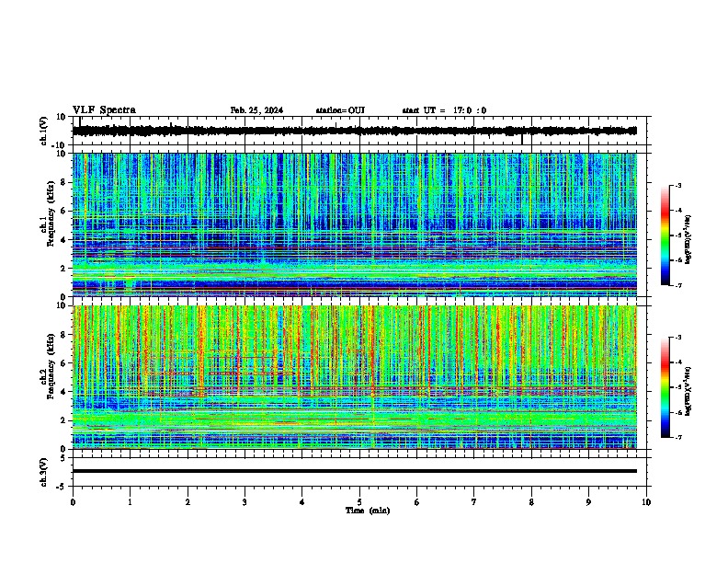Click time-axis tick label '5'

point(359,502)
